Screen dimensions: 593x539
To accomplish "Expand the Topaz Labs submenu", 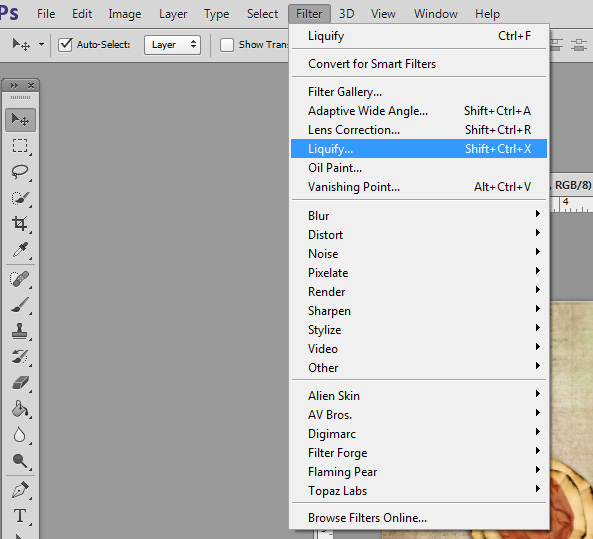I will [419, 491].
